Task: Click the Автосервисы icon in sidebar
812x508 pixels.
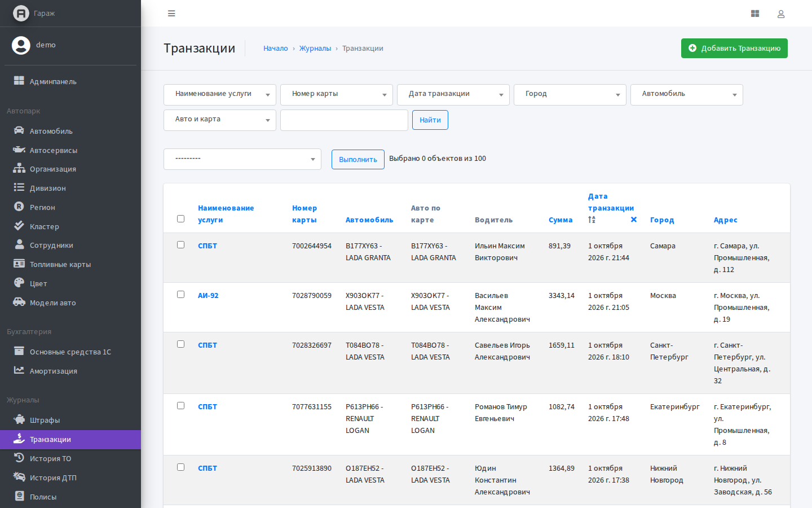Action: [x=19, y=150]
